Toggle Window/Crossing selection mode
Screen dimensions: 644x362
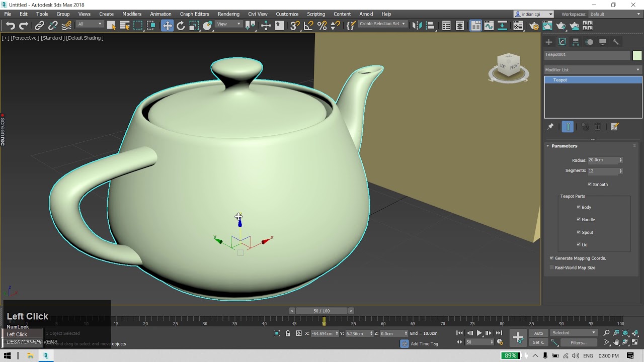[151, 26]
